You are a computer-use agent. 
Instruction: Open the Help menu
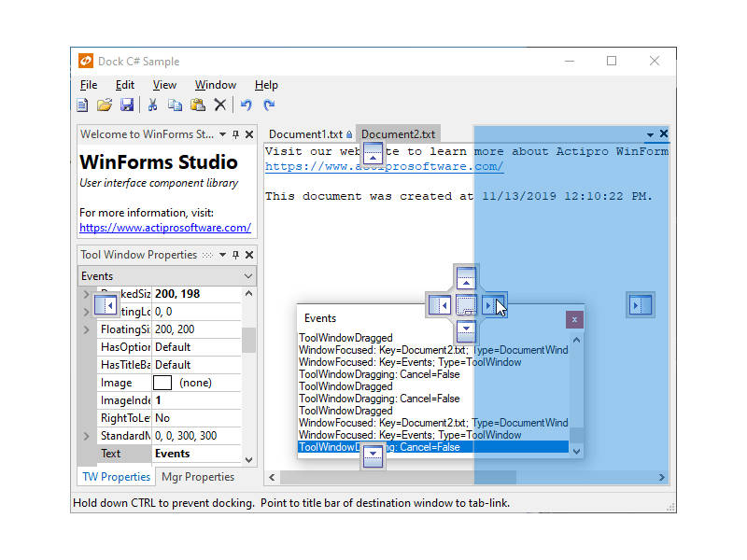click(266, 85)
